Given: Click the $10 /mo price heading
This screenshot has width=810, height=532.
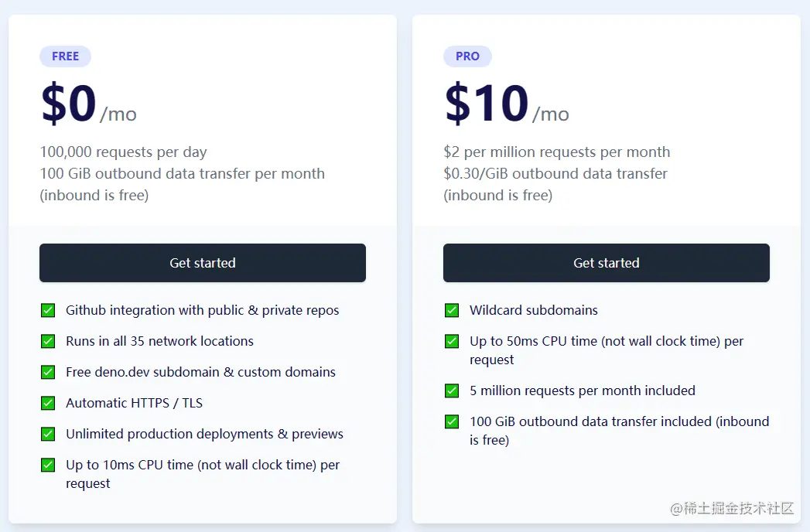Looking at the screenshot, I should pyautogui.click(x=507, y=104).
